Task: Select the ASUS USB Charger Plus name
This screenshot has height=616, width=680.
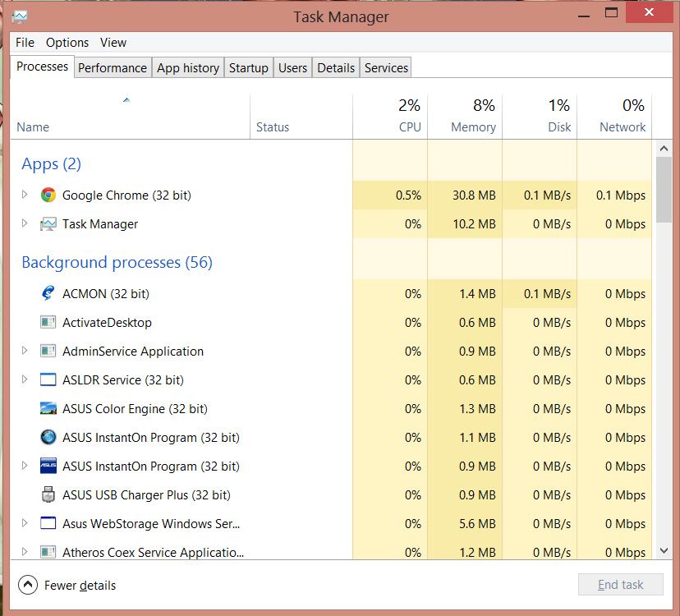Action: 146,495
